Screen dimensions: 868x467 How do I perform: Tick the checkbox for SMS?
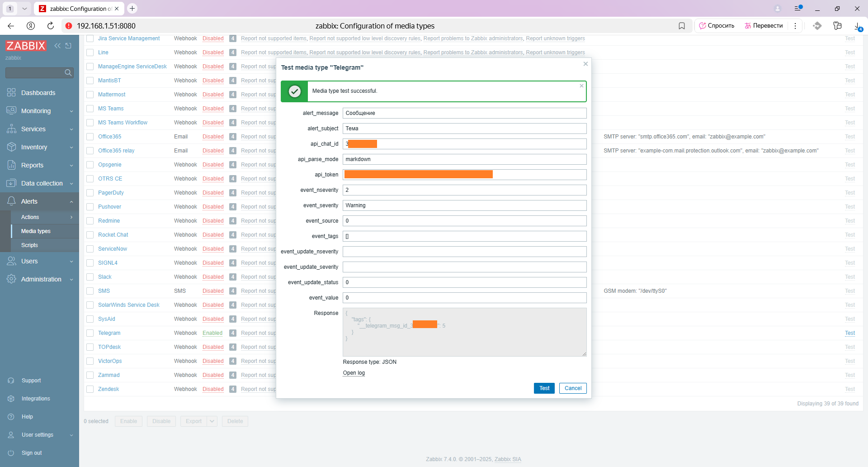point(90,291)
